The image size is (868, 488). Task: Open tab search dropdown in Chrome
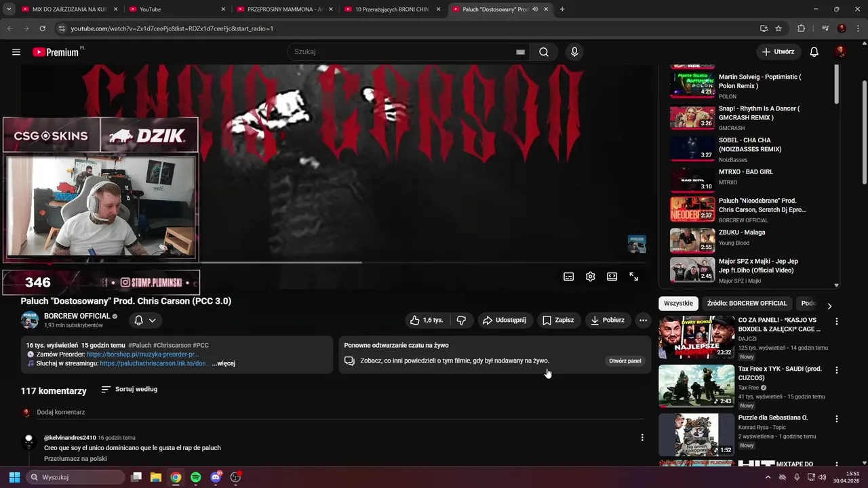tap(9, 9)
